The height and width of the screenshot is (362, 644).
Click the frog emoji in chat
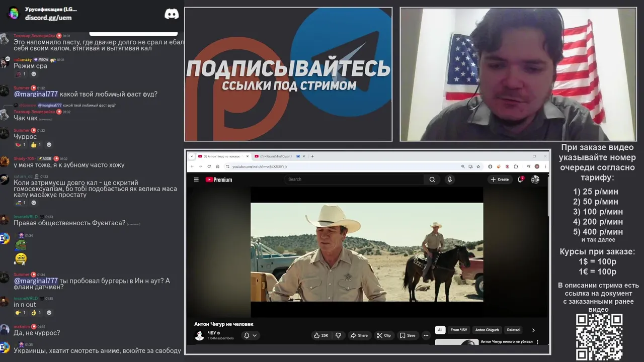(20, 245)
